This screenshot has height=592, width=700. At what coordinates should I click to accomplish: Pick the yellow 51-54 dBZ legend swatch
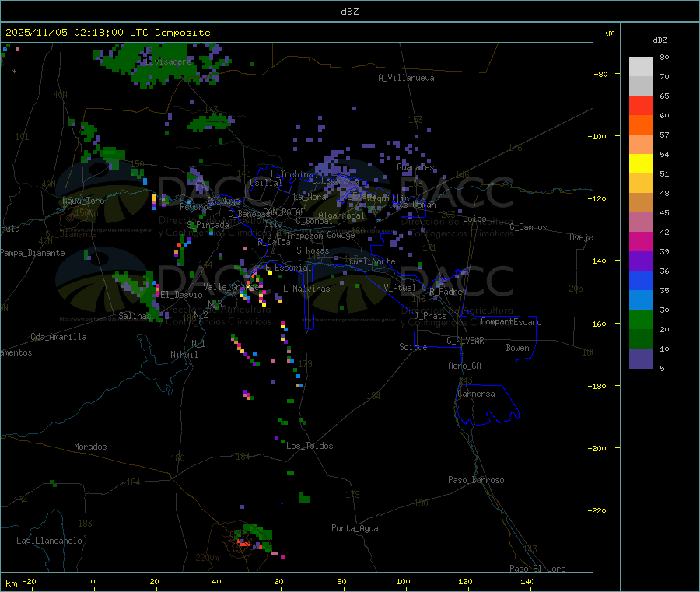click(x=641, y=164)
